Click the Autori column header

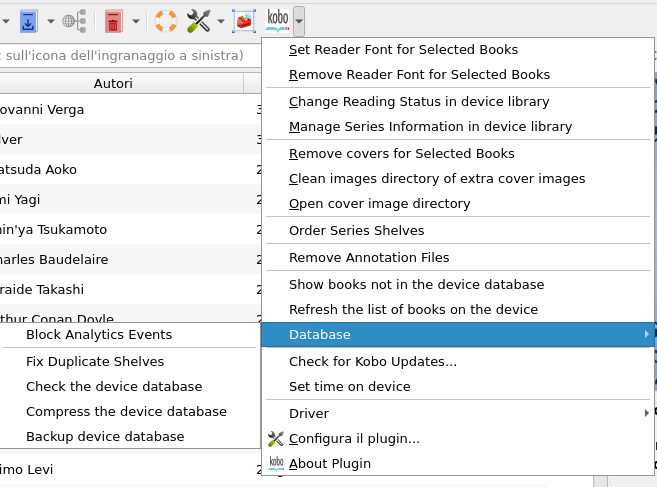122,83
